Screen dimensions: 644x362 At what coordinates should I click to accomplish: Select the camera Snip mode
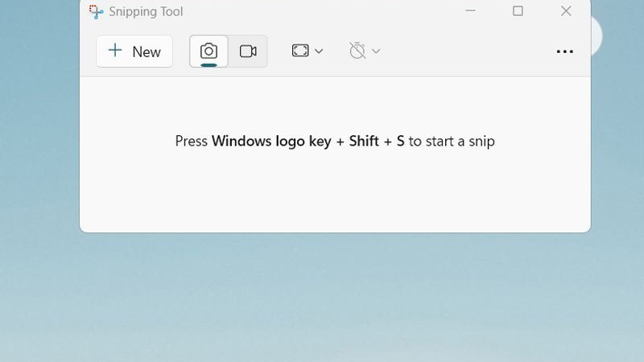(x=208, y=51)
